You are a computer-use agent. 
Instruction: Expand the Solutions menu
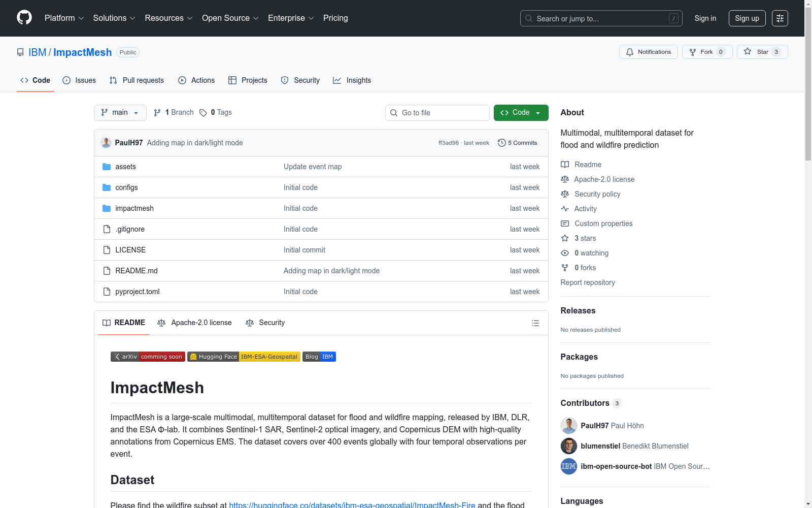tap(114, 18)
